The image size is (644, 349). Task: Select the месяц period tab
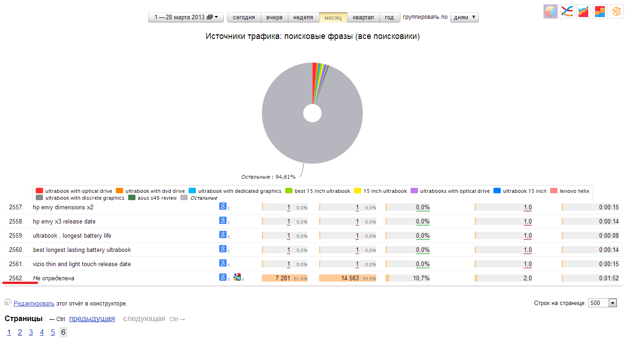pos(333,17)
